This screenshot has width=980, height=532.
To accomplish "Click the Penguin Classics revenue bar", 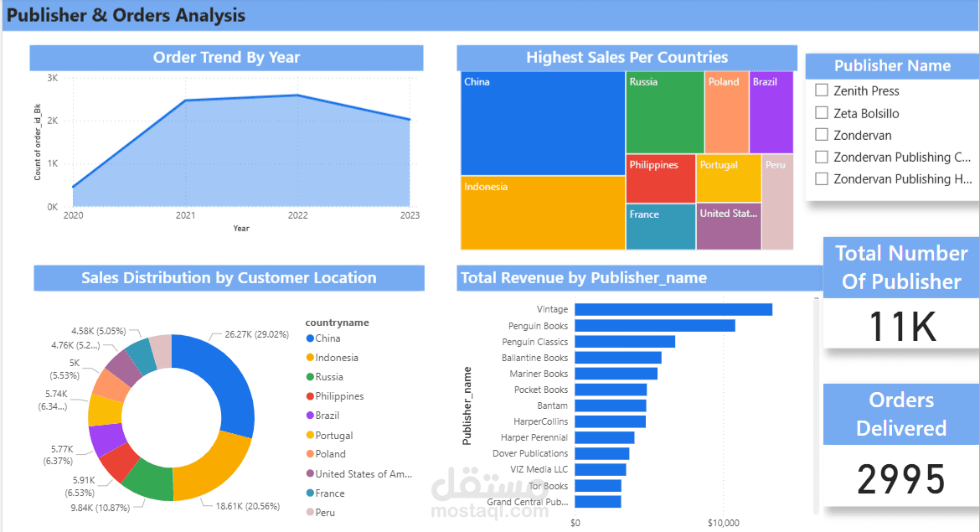I will [x=625, y=341].
